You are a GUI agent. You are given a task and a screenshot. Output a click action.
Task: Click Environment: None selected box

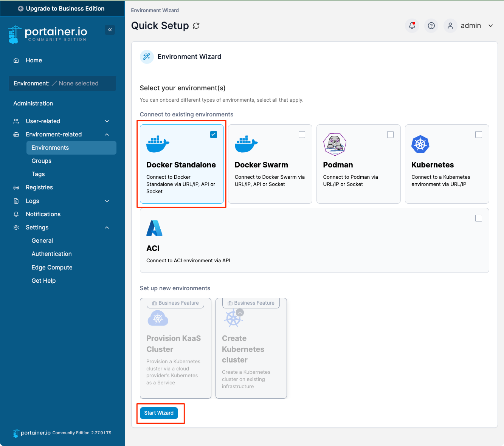click(62, 84)
